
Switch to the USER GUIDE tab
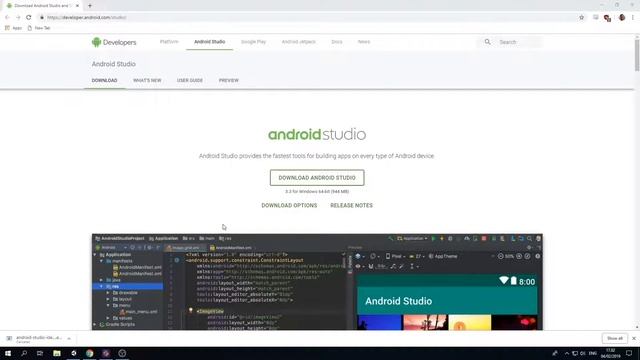coord(190,80)
